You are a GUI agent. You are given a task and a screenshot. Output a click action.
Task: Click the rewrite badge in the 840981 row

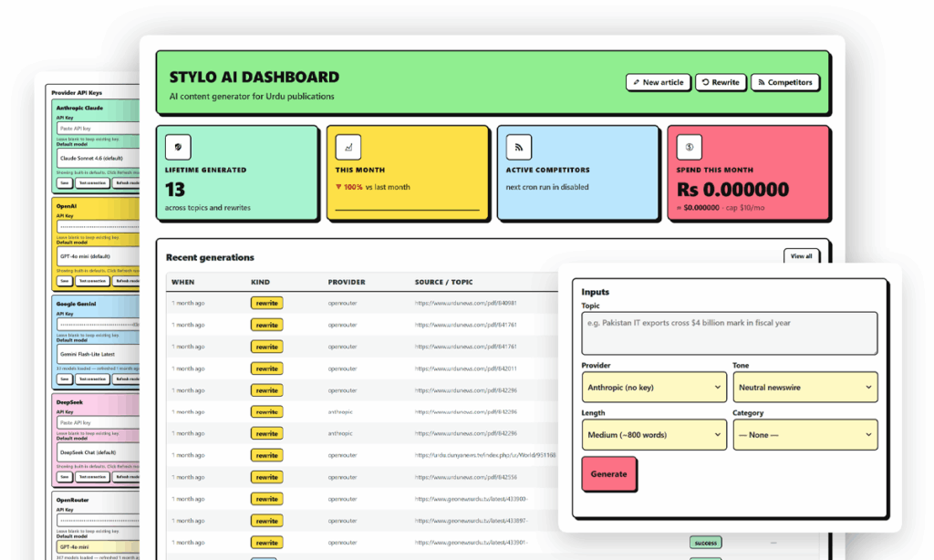(x=267, y=303)
